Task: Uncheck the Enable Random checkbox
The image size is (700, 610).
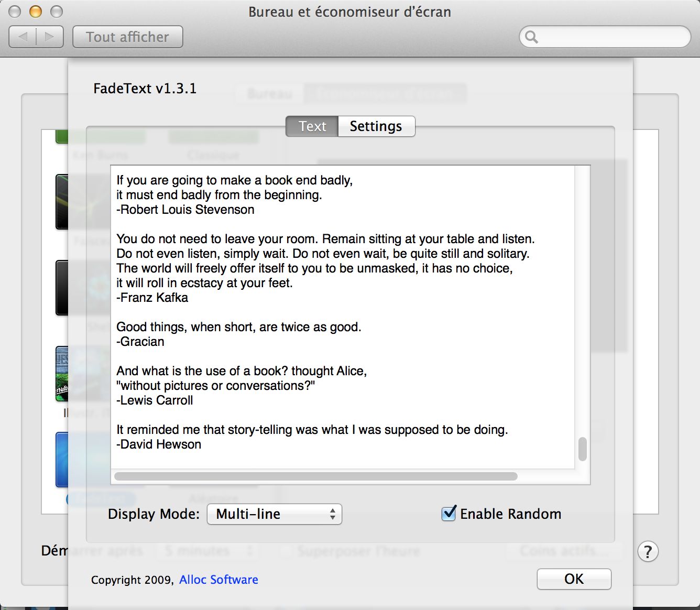Action: (449, 514)
